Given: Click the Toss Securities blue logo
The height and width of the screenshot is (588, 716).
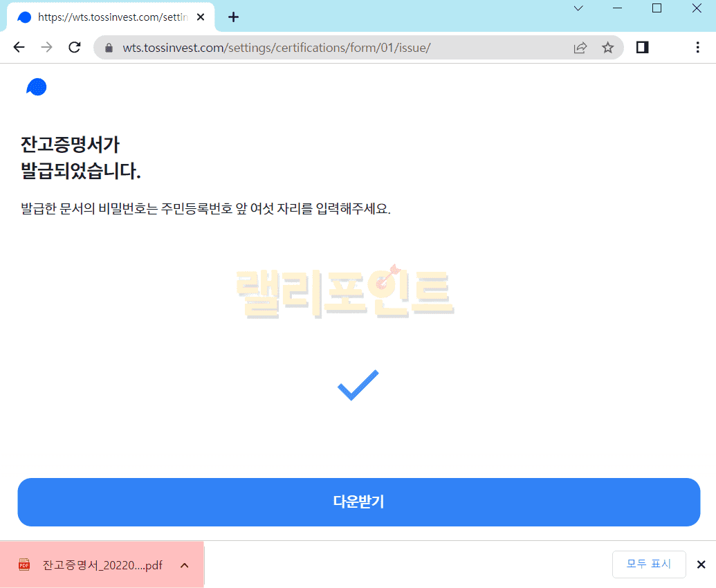Looking at the screenshot, I should [36, 87].
